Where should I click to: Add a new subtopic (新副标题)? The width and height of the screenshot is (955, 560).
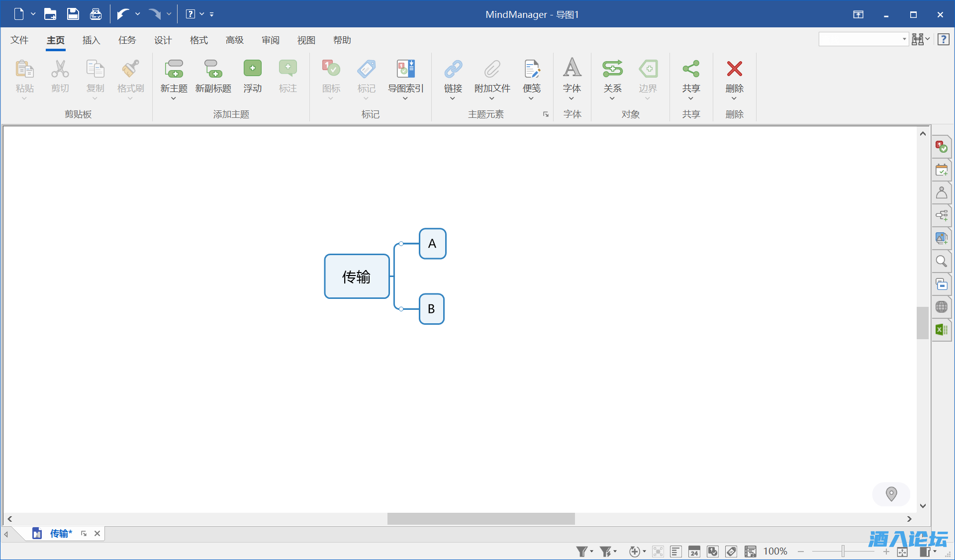[213, 69]
